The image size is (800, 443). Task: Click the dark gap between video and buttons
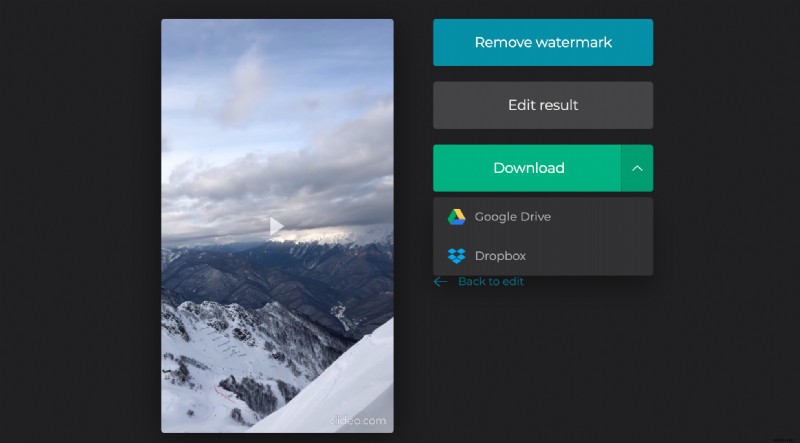pyautogui.click(x=413, y=220)
